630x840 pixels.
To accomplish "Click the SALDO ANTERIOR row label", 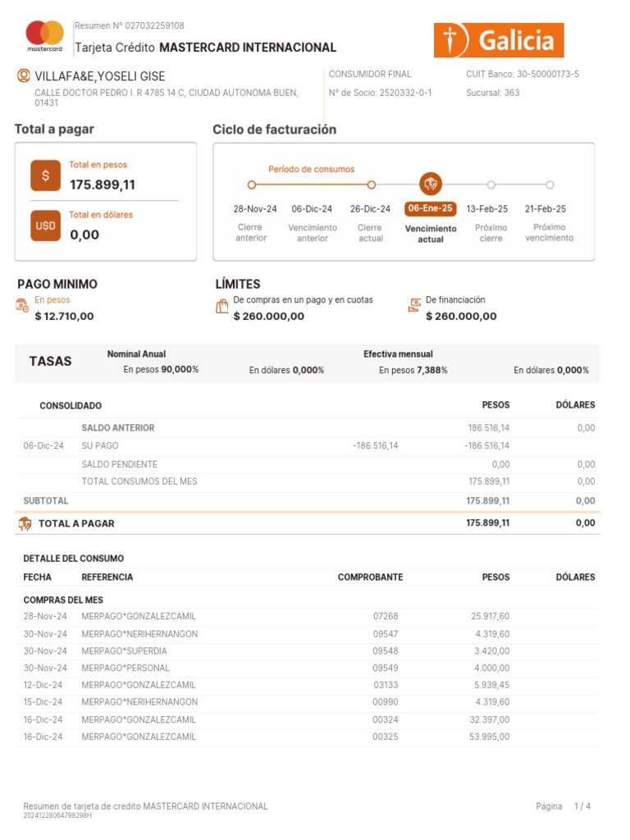I will pos(118,427).
